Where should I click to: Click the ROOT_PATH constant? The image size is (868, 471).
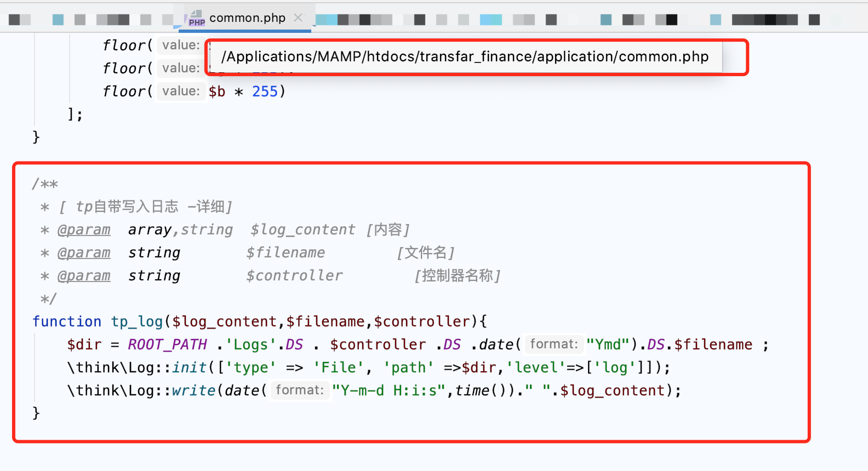click(x=167, y=344)
